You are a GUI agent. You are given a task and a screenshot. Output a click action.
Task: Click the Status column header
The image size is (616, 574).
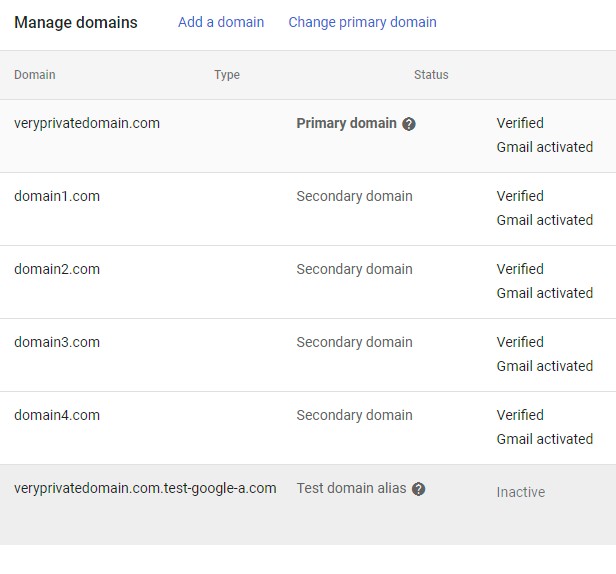(x=431, y=75)
